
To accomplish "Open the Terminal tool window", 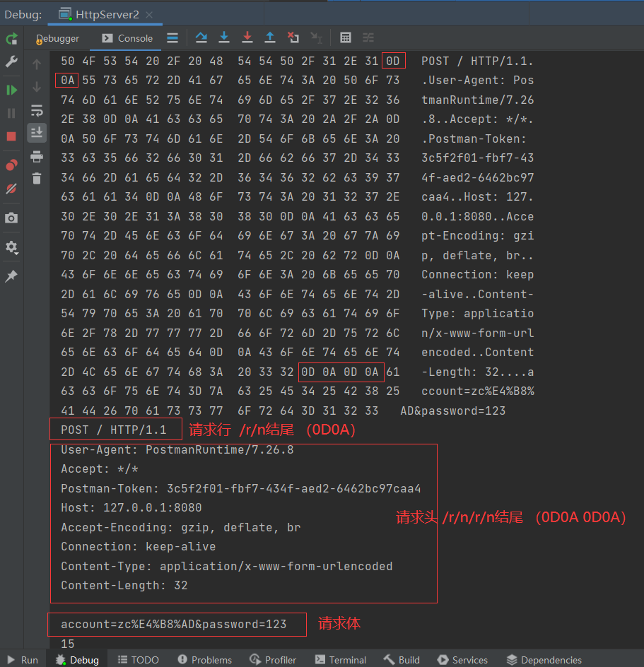I will pyautogui.click(x=341, y=660).
